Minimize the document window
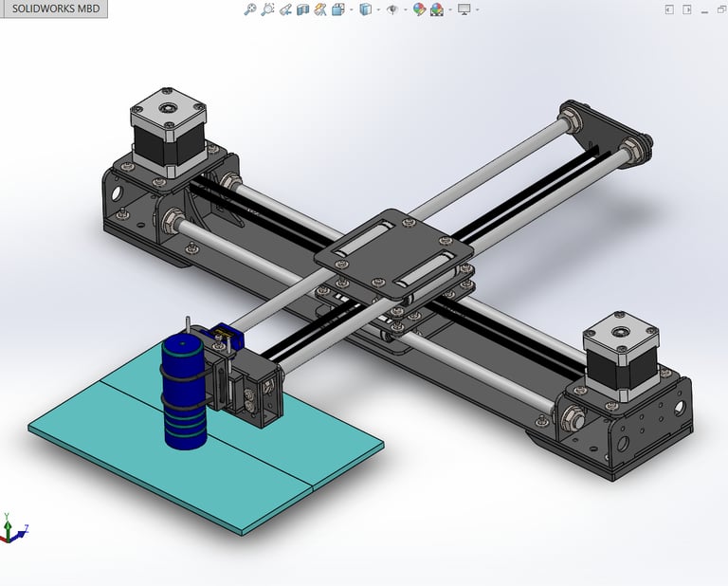Screen dimensions: 728x586 pyautogui.click(x=705, y=10)
